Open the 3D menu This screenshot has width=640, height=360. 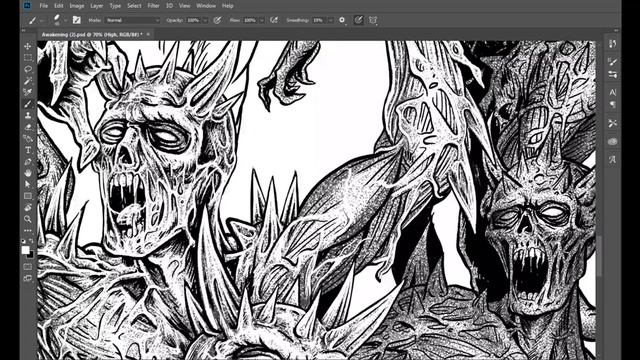pyautogui.click(x=169, y=6)
